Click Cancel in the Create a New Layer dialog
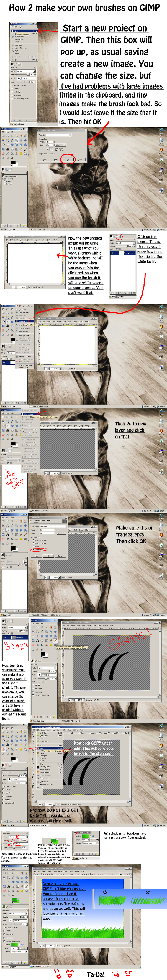This screenshot has height=980, width=167. [60, 556]
